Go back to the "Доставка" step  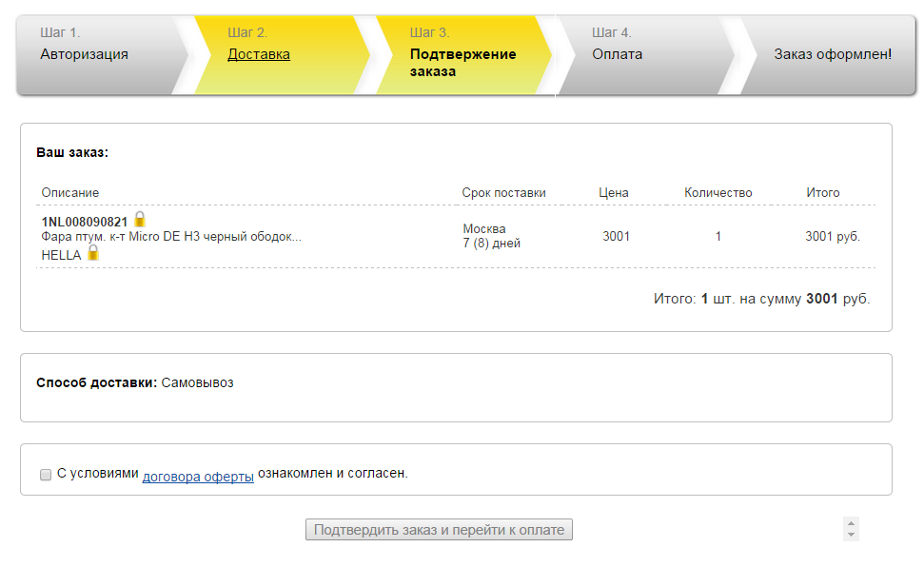pyautogui.click(x=259, y=54)
